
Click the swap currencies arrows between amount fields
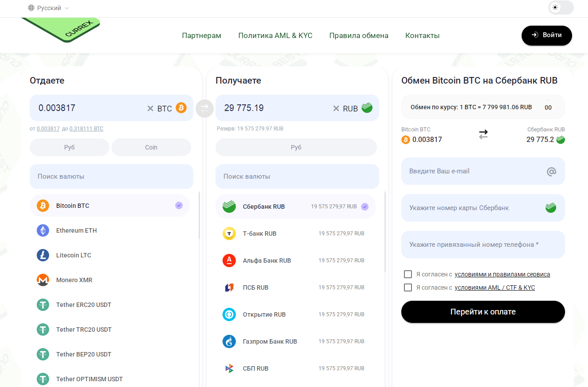click(x=204, y=108)
